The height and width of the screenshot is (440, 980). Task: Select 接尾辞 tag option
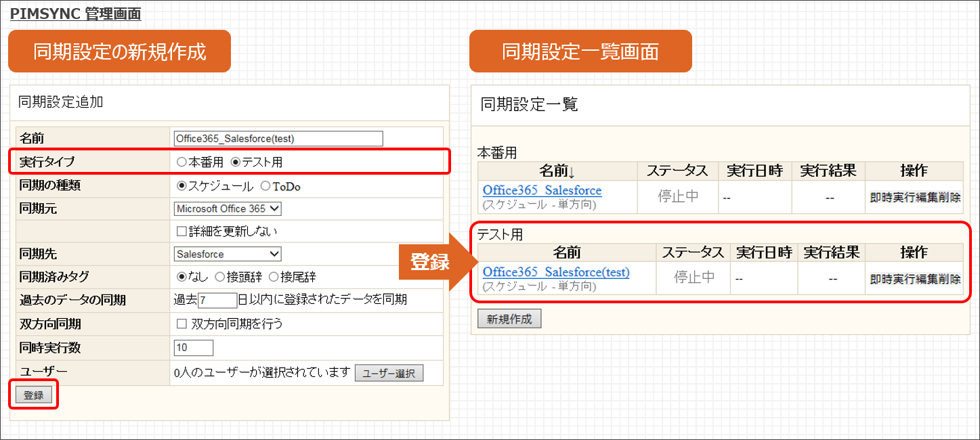[x=274, y=277]
